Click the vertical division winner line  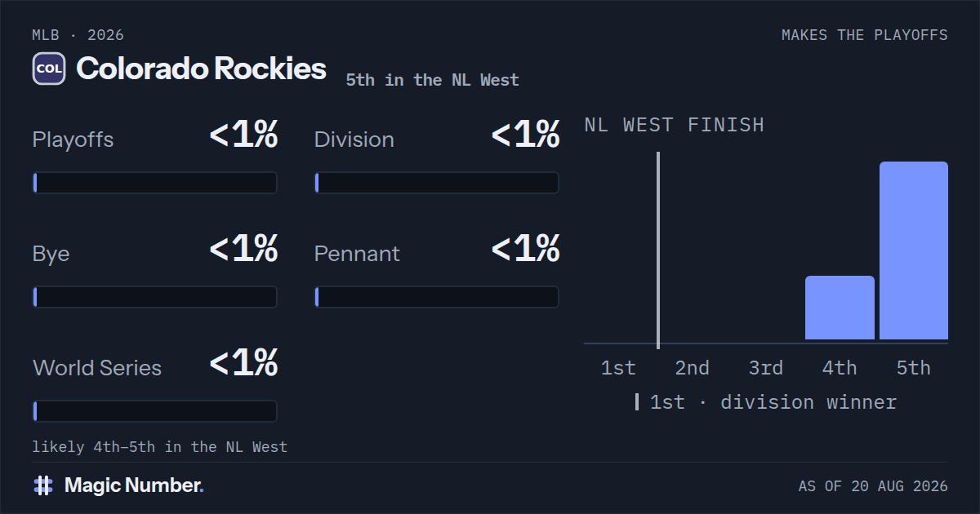657,249
